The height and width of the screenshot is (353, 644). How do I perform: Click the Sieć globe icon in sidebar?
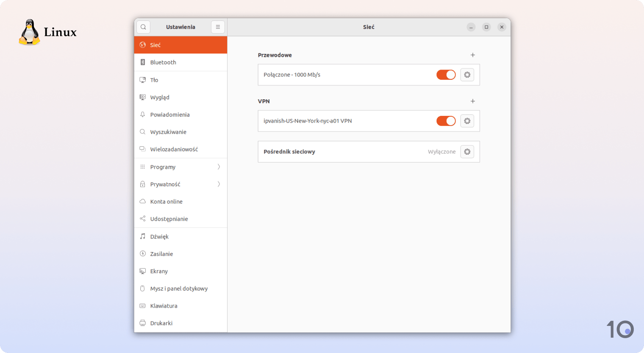click(143, 45)
